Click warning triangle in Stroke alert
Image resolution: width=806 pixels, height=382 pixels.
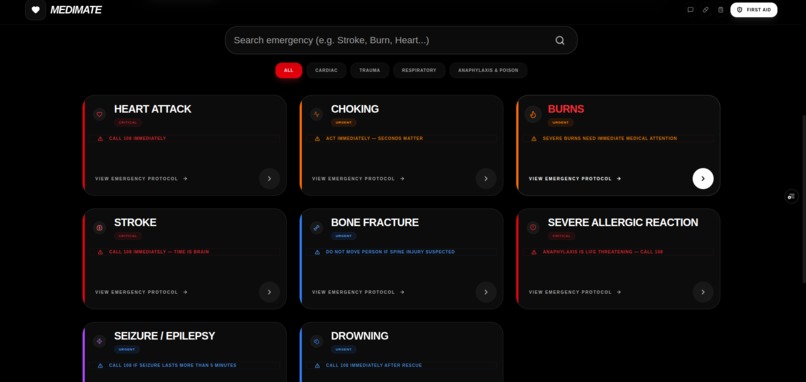100,252
